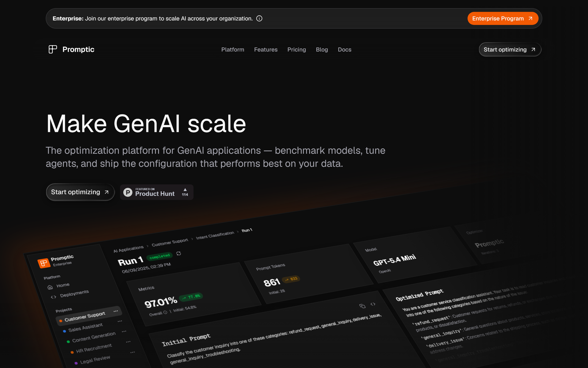Open more options for Legal Review project
The width and height of the screenshot is (588, 368).
(x=133, y=352)
